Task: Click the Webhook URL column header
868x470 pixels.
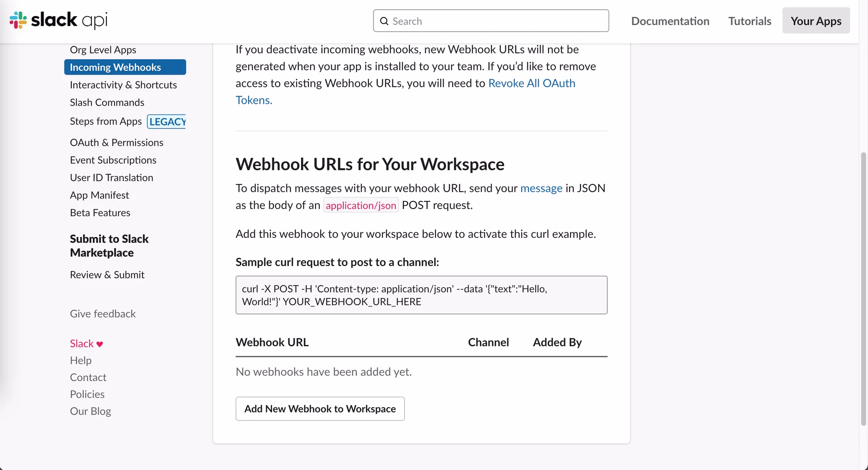Action: click(272, 342)
